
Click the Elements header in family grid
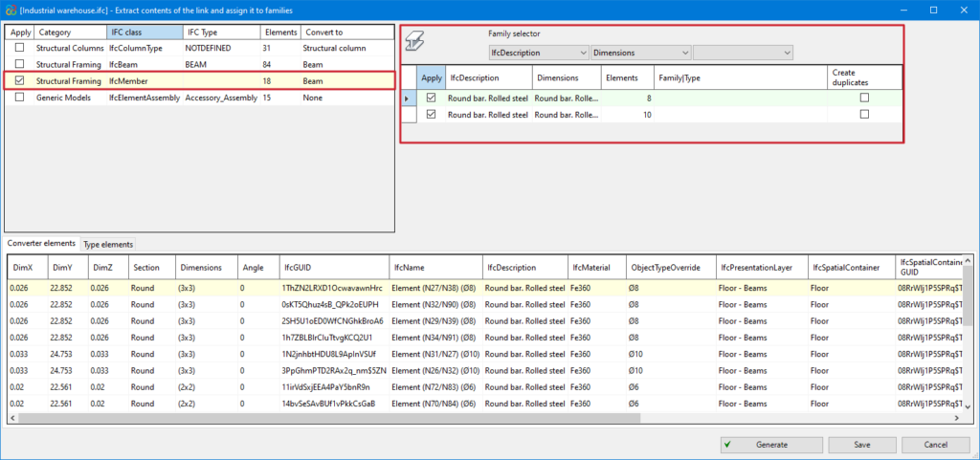[x=628, y=78]
